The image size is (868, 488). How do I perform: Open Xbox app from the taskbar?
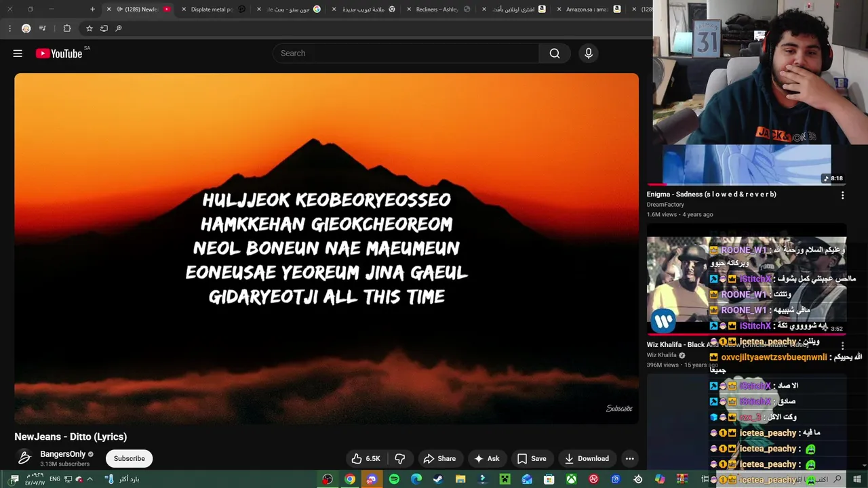pos(572,479)
